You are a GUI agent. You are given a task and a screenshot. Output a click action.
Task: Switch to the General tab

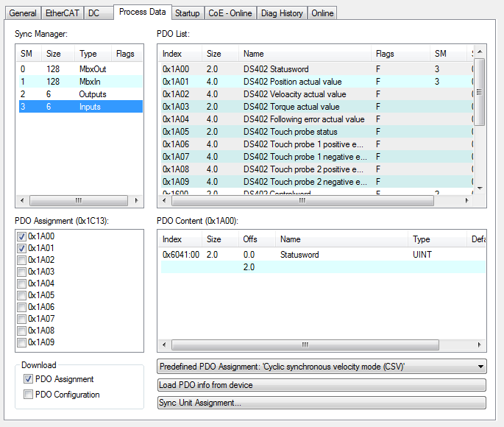(x=23, y=13)
